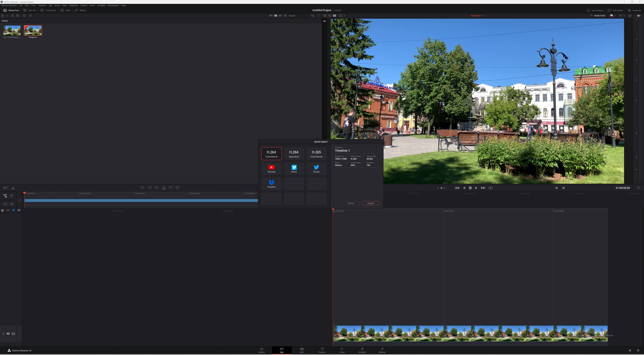This screenshot has width=644, height=355.
Task: Toggle bypass color grades and effects
Action: coord(630,16)
